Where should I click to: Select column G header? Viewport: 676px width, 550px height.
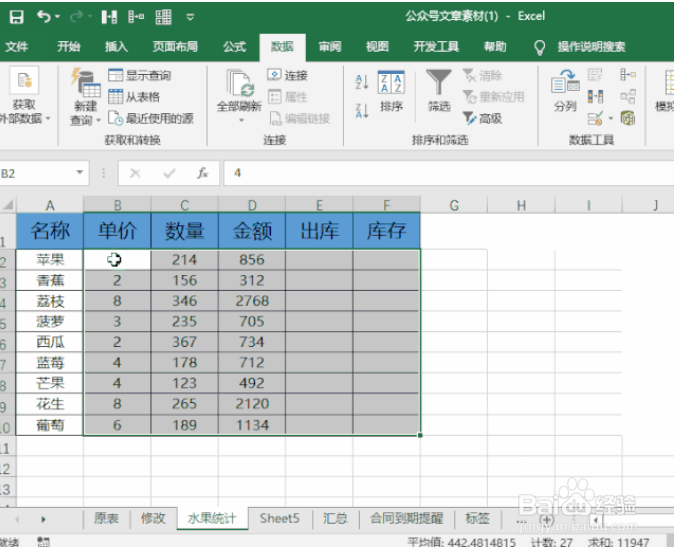click(454, 205)
